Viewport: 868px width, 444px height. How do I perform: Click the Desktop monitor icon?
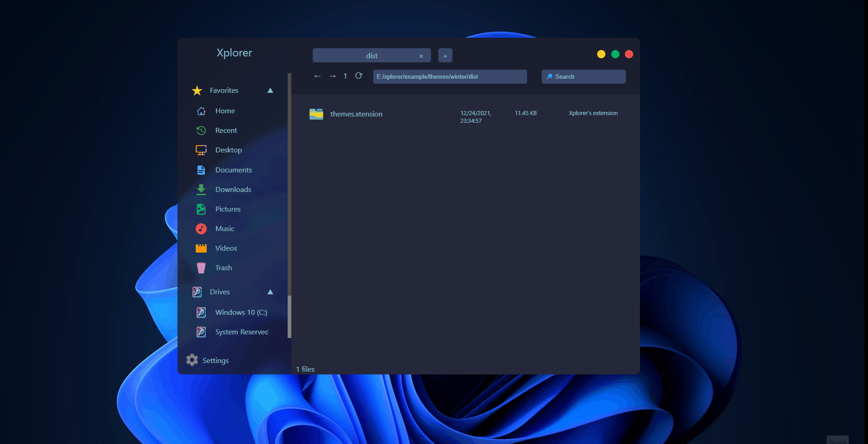(x=201, y=150)
